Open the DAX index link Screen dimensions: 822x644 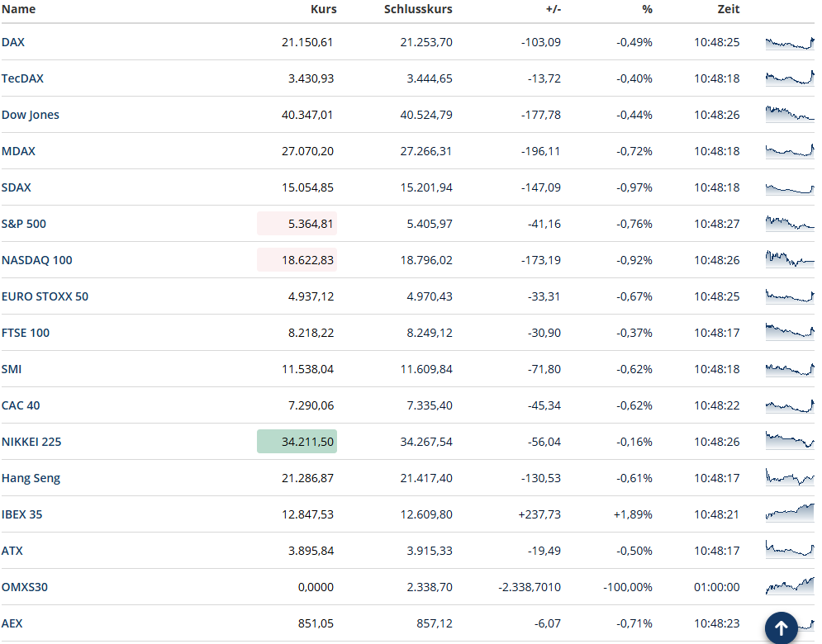point(13,42)
